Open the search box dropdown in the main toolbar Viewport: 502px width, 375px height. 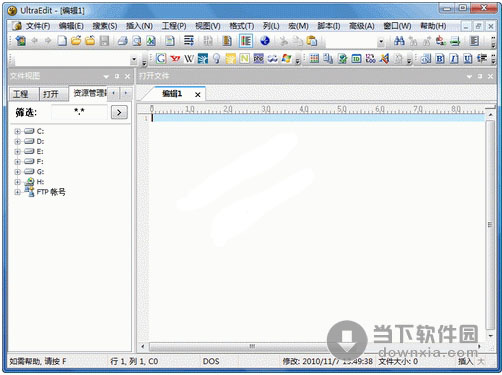[381, 42]
